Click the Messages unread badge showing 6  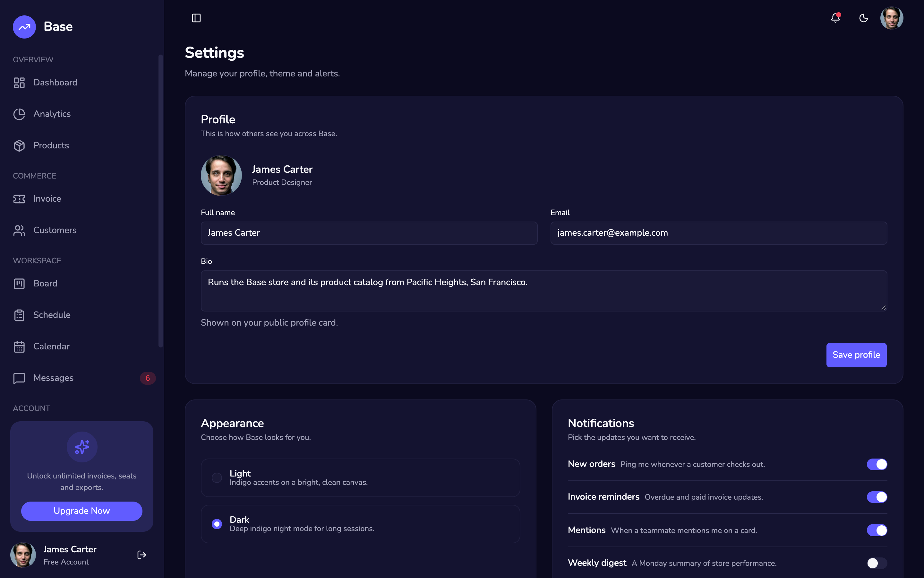pos(148,378)
